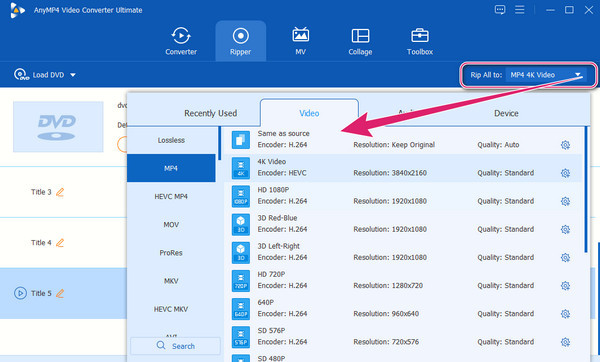Click 'Resolution: 1280x720' text
This screenshot has width=600, height=362.
pos(388,285)
